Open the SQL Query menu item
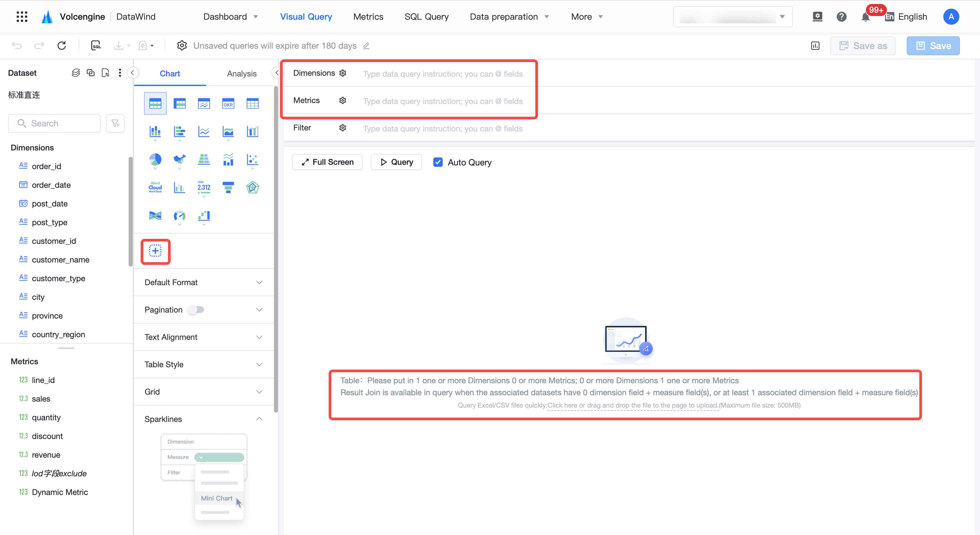Image resolution: width=980 pixels, height=535 pixels. 426,17
